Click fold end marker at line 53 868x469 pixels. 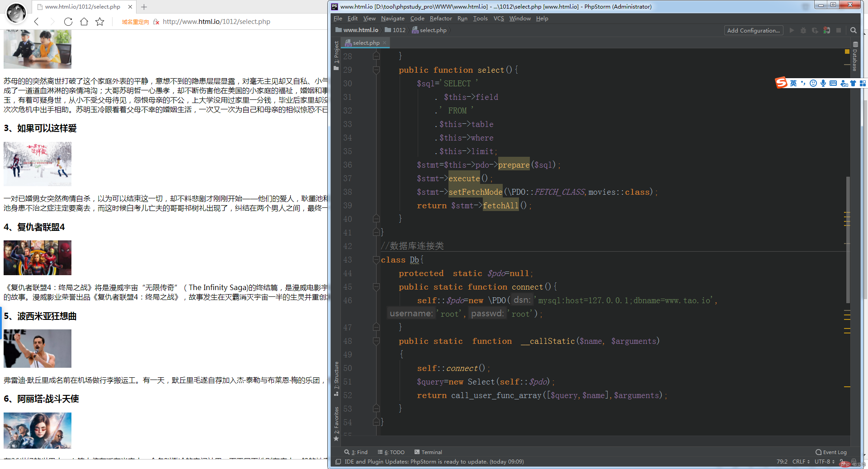click(x=376, y=408)
